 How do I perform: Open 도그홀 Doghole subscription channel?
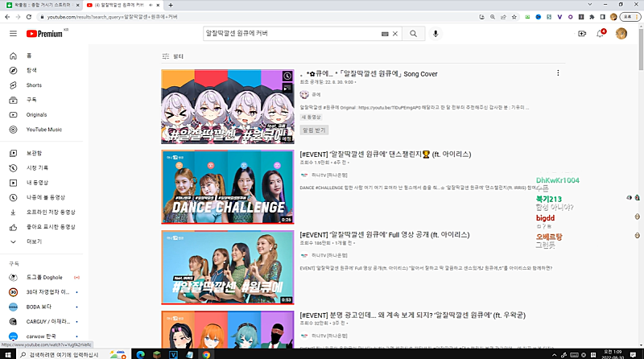tap(42, 277)
